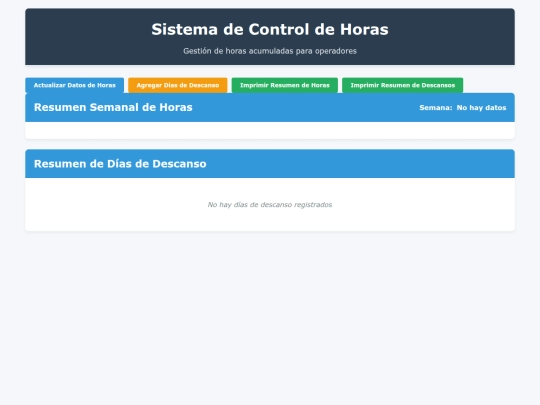Click the Resumen Semanal de Horas heading
The image size is (540, 405).
[x=113, y=107]
